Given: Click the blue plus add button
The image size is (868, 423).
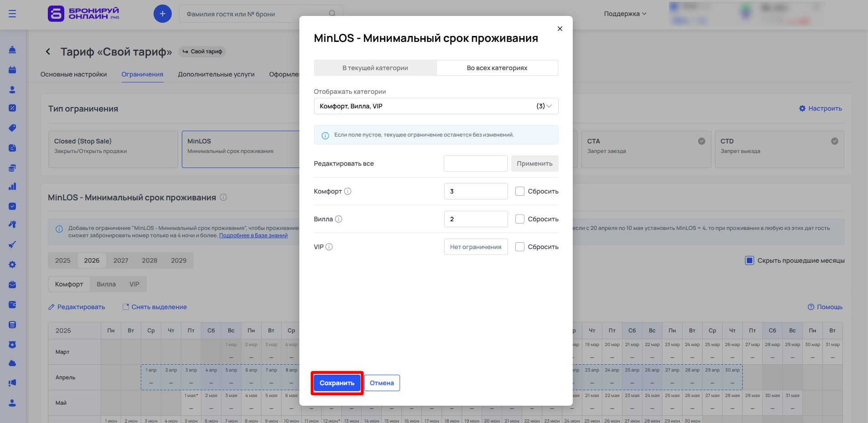Looking at the screenshot, I should pos(163,14).
